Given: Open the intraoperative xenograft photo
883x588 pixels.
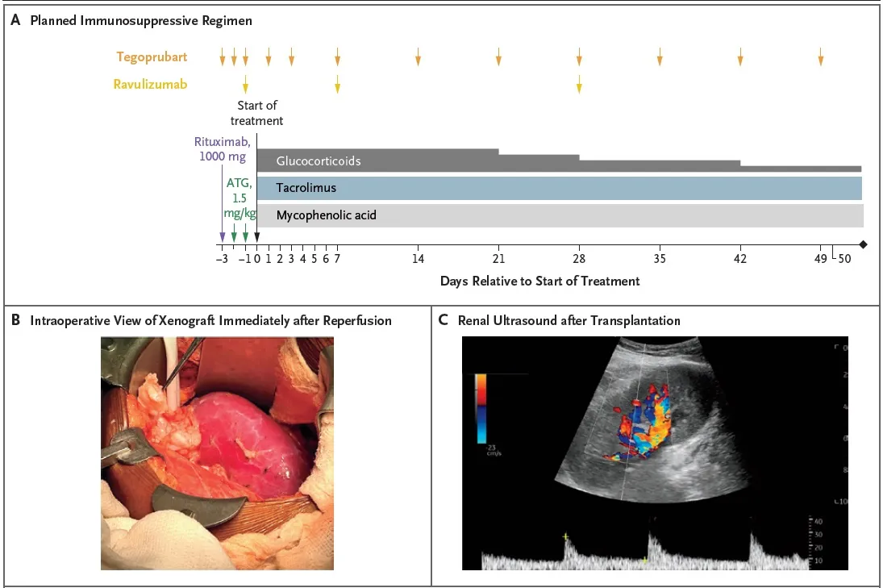Looking at the screenshot, I should coord(217,453).
